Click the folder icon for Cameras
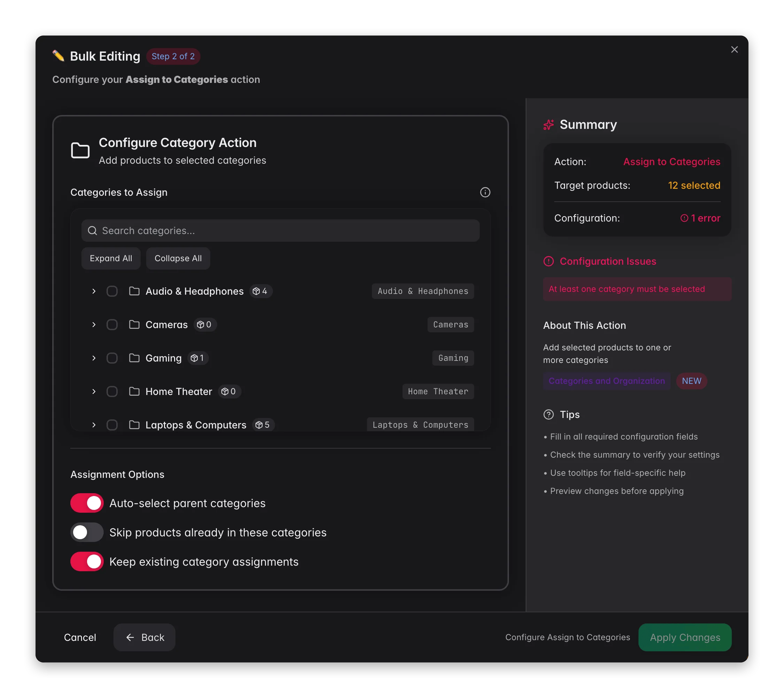 coord(134,325)
